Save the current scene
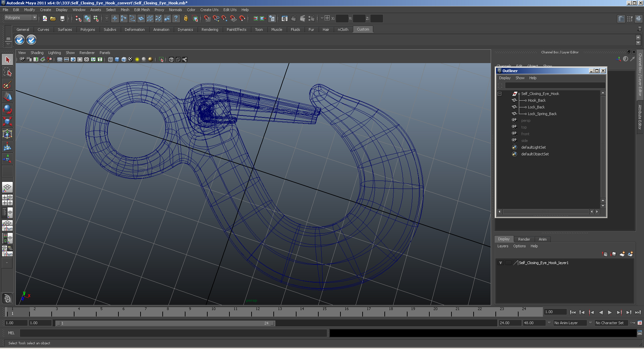 pyautogui.click(x=62, y=18)
